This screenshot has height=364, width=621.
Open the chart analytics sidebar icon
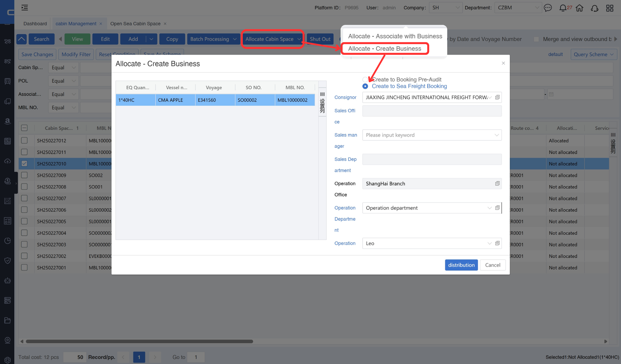[8, 201]
